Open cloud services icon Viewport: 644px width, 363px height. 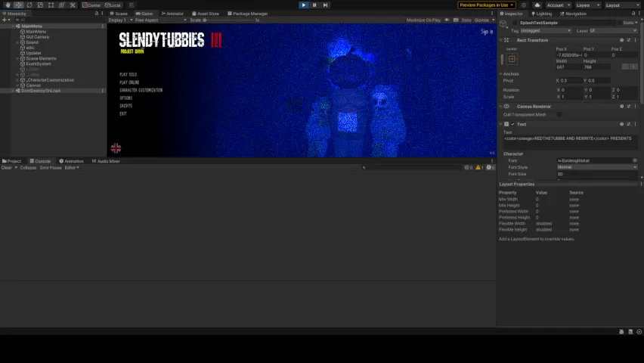click(x=537, y=5)
